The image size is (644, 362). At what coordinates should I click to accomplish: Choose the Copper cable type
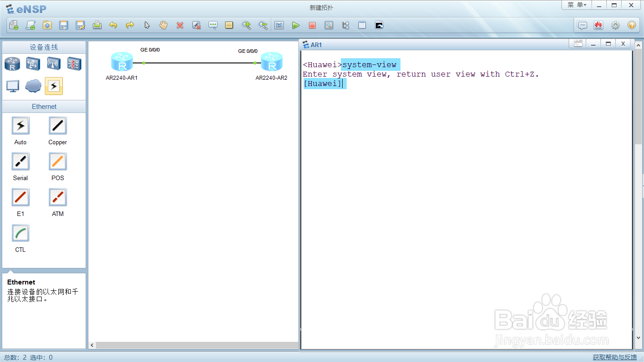click(x=57, y=126)
